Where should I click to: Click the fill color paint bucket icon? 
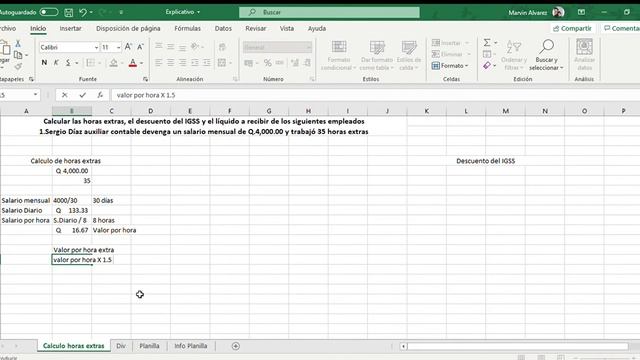(x=114, y=63)
